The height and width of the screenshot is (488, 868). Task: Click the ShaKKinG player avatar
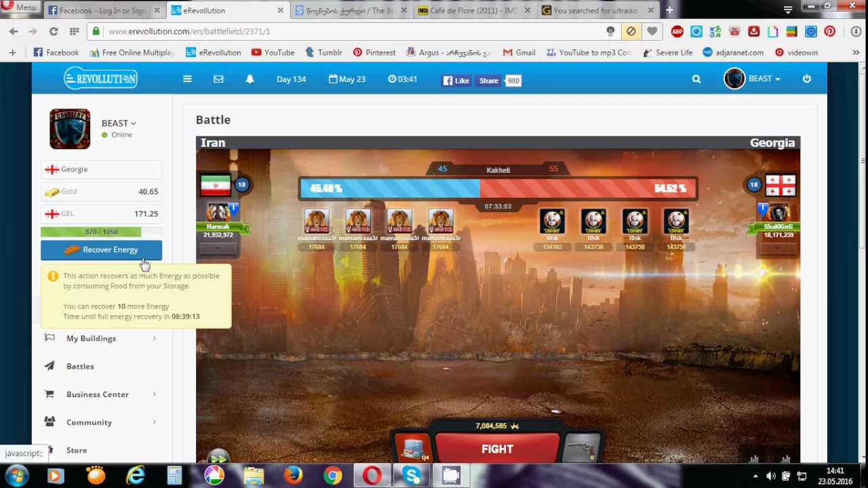[778, 213]
